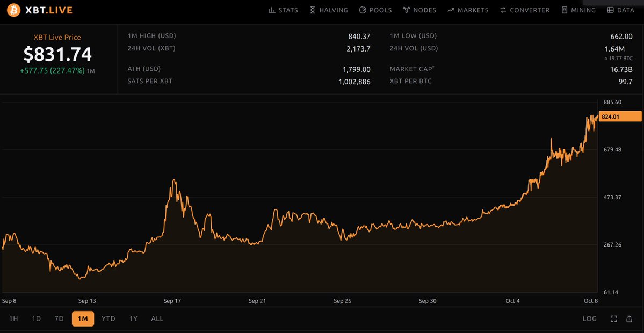Click the SATS PER XBT value 1,002,886
Screen dimensions: 644x333
354,82
